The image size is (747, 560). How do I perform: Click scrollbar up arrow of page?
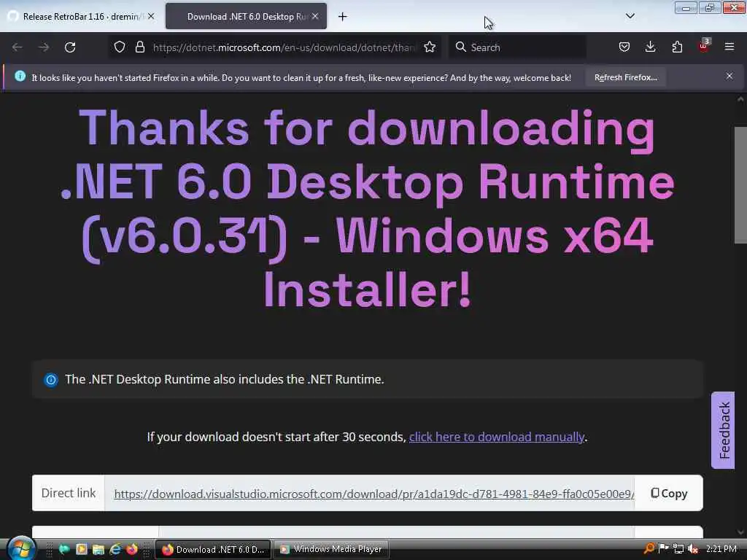pos(740,100)
